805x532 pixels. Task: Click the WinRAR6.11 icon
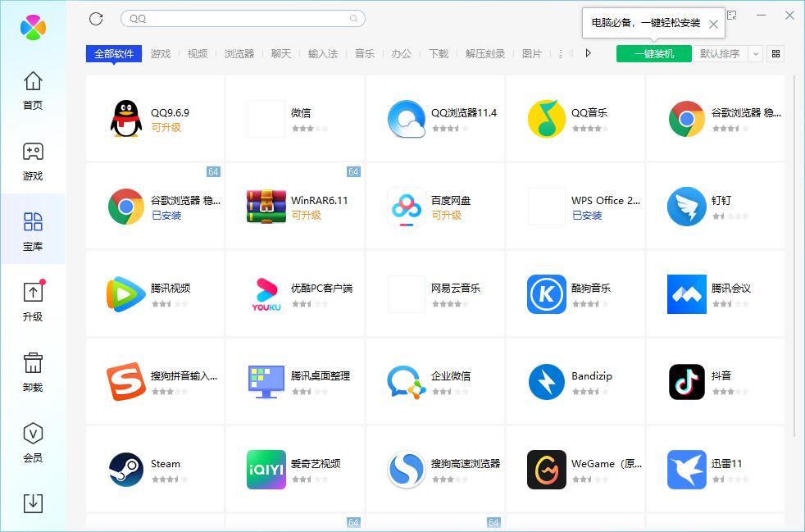click(x=266, y=207)
